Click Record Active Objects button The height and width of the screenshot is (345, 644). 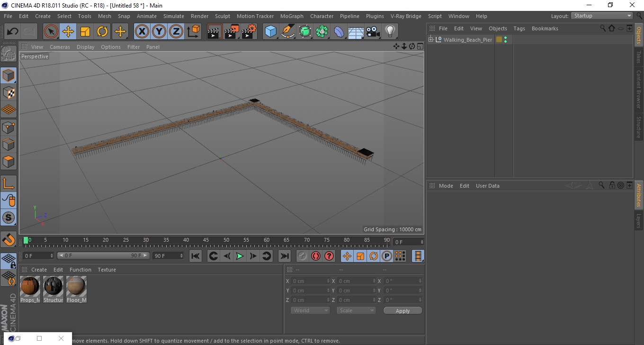302,256
